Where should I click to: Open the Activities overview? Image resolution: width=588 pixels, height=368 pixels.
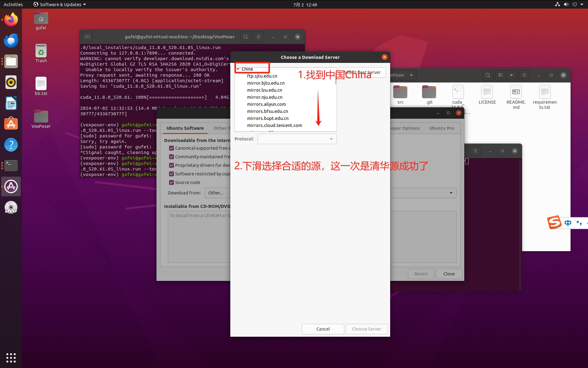[x=13, y=4]
